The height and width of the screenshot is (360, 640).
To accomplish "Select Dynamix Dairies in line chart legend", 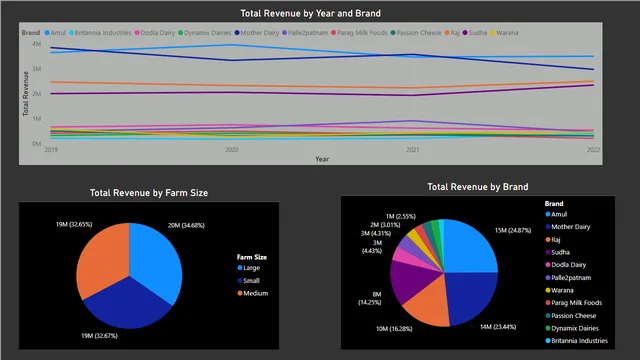I will pos(204,33).
